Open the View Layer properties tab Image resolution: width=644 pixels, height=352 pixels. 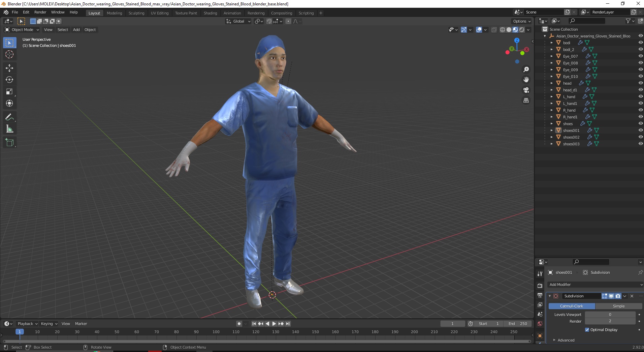tap(540, 305)
